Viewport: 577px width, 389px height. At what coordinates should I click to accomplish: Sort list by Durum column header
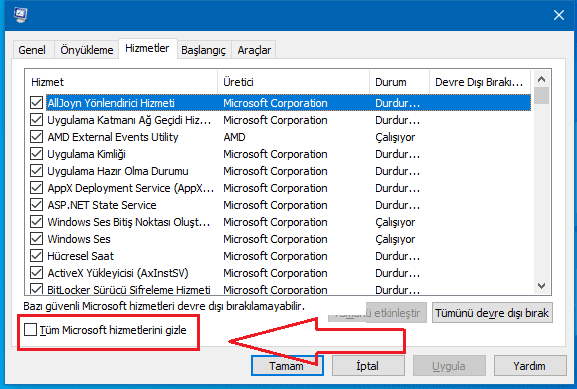pyautogui.click(x=400, y=82)
